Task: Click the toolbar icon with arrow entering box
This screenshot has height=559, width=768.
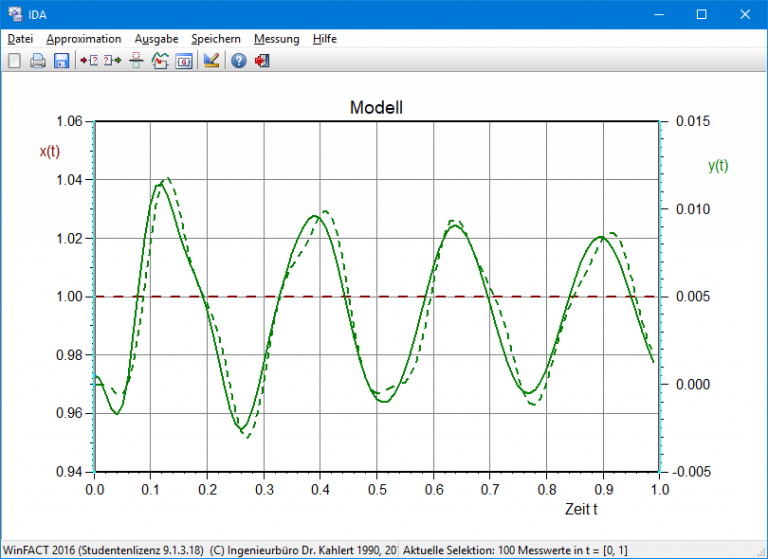Action: click(88, 61)
